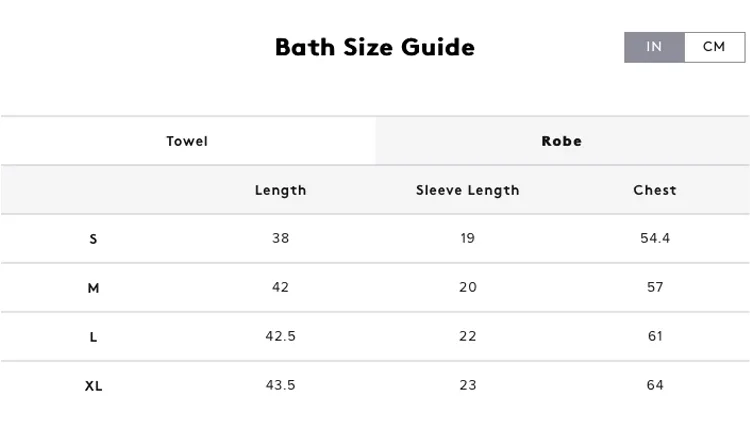
Task: Click the 38 length value for S
Action: (x=280, y=238)
